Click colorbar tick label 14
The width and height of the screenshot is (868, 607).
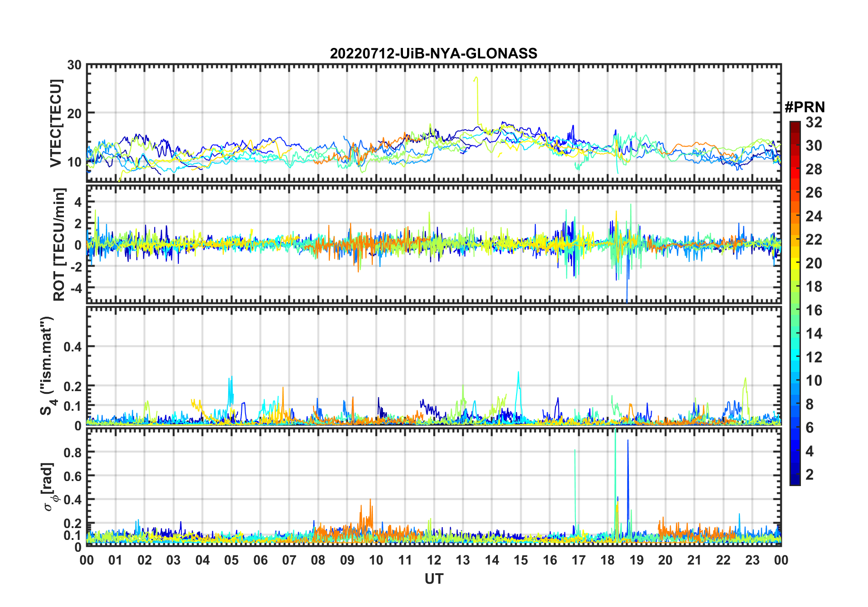[x=814, y=333]
